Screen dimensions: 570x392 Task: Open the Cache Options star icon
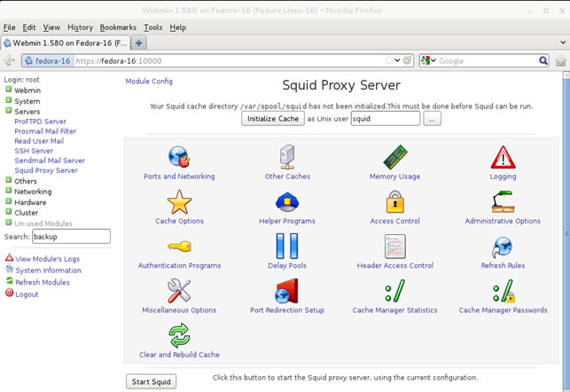(179, 202)
